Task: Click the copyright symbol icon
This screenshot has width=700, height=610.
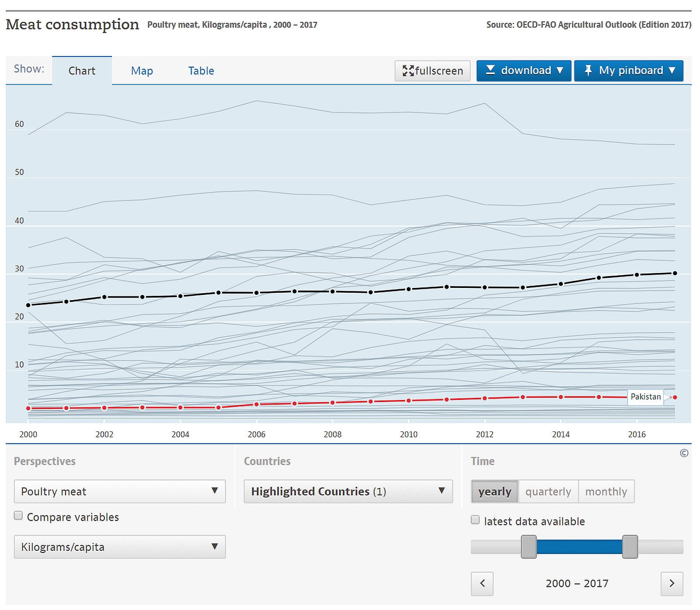Action: tap(684, 453)
